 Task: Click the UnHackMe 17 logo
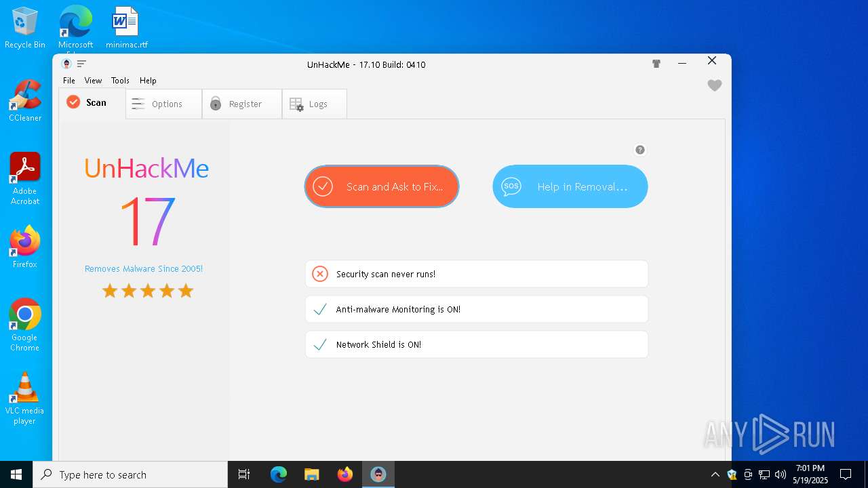point(146,202)
